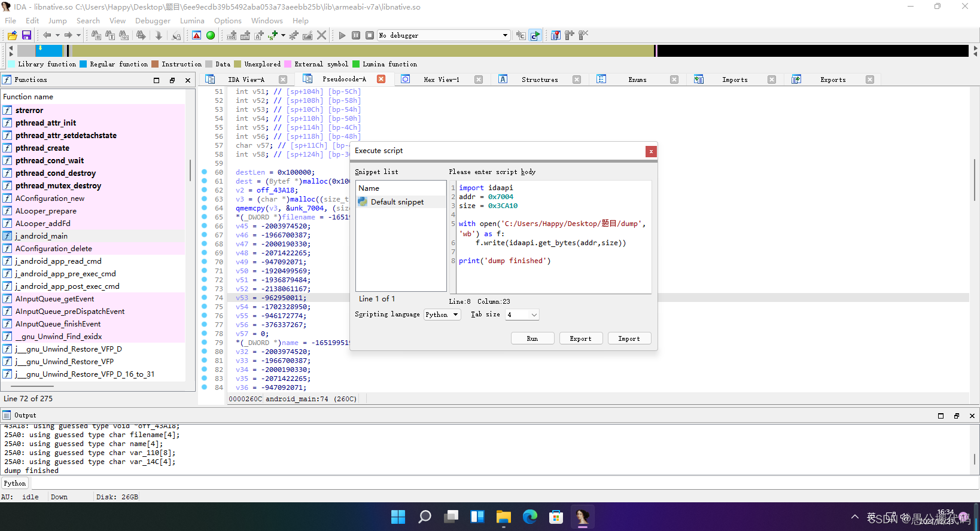Open the File menu
Image resolution: width=980 pixels, height=531 pixels.
11,20
